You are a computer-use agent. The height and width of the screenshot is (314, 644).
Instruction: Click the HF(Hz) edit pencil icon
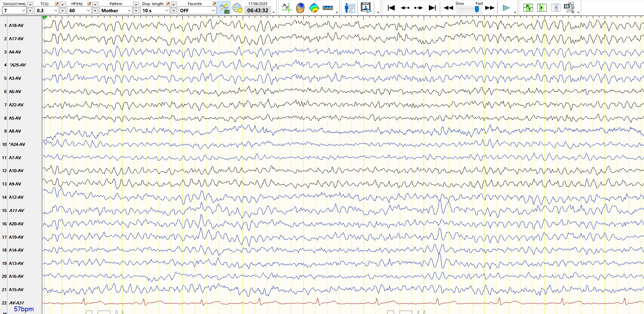point(89,4)
